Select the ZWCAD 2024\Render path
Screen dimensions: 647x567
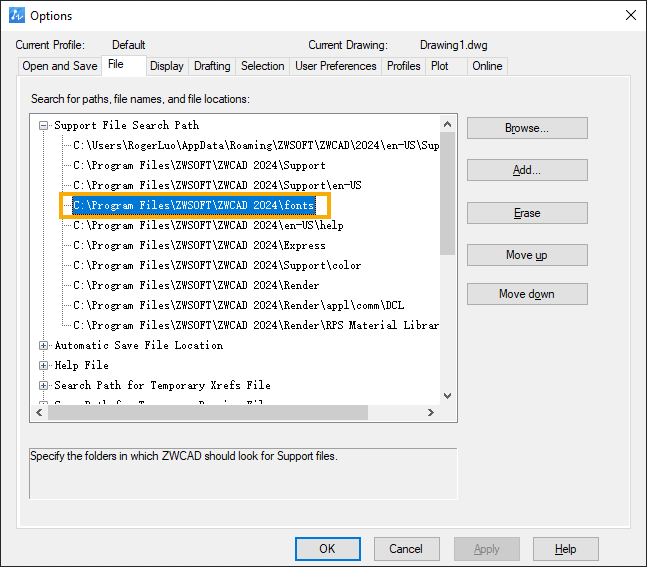tap(196, 285)
